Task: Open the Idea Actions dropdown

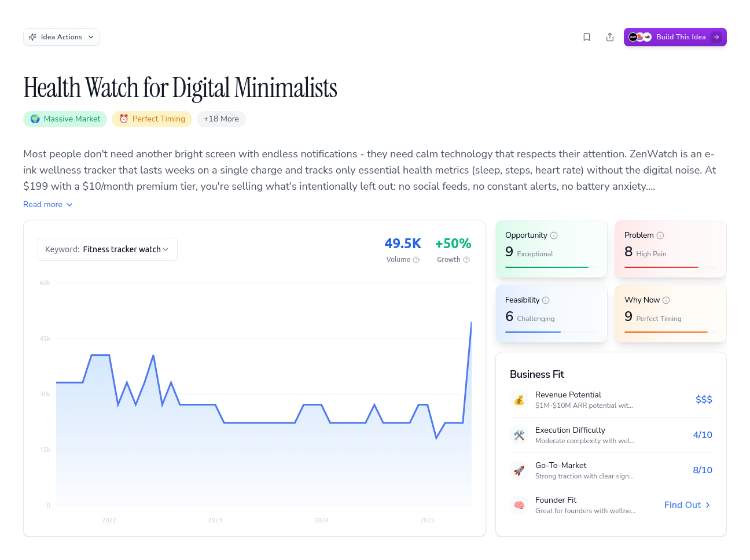Action: [61, 37]
